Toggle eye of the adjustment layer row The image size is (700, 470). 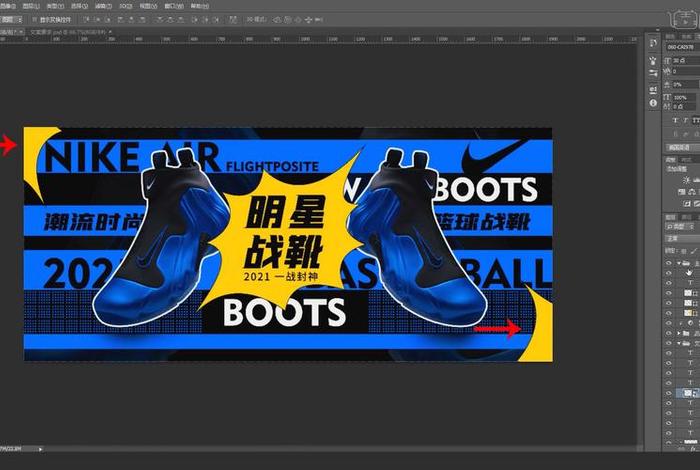pos(669,323)
